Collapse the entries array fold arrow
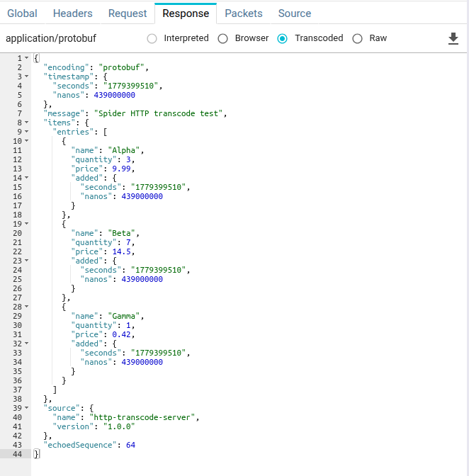Image resolution: width=469 pixels, height=476 pixels. 27,132
